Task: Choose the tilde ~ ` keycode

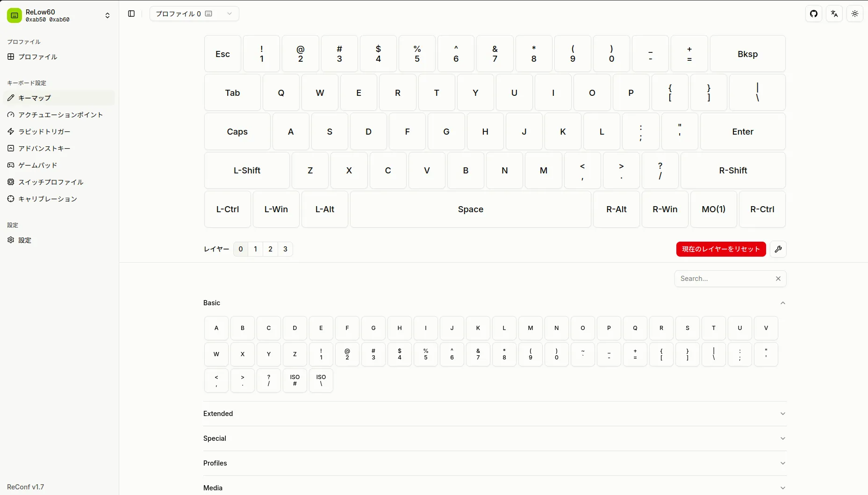Action: (583, 354)
